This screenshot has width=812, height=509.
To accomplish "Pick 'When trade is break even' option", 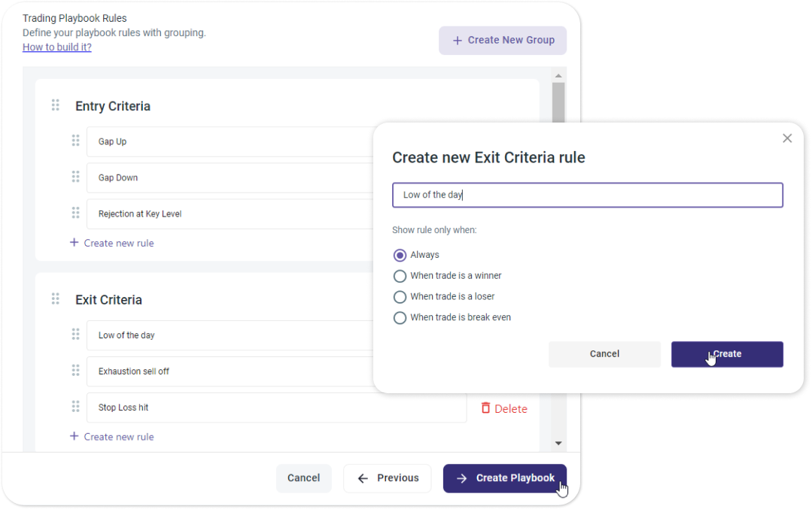I will tap(400, 318).
